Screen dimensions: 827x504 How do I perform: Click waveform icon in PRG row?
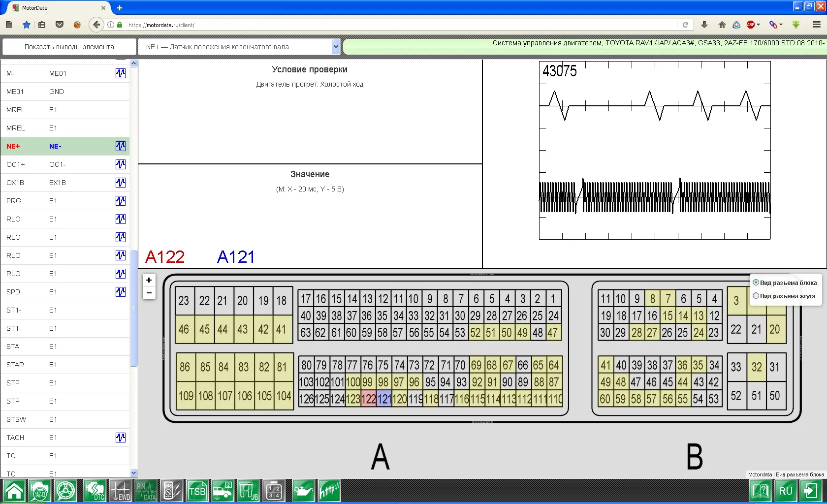pyautogui.click(x=121, y=201)
